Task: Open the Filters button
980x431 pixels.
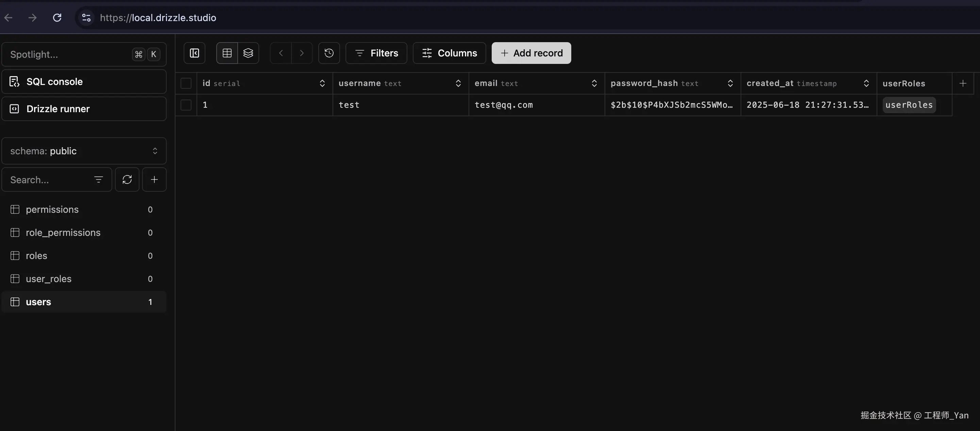Action: click(376, 53)
